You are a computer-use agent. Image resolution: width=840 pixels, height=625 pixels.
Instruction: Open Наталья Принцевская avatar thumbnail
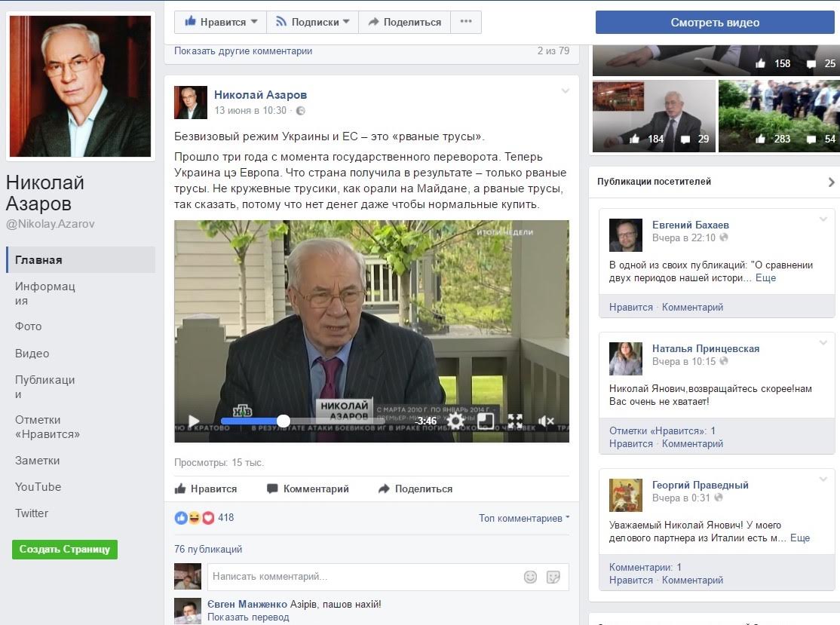pyautogui.click(x=626, y=359)
